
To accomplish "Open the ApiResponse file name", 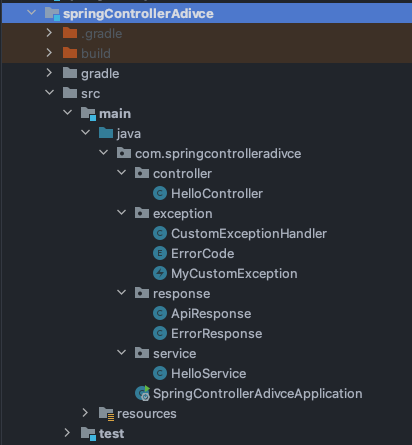I will point(211,314).
